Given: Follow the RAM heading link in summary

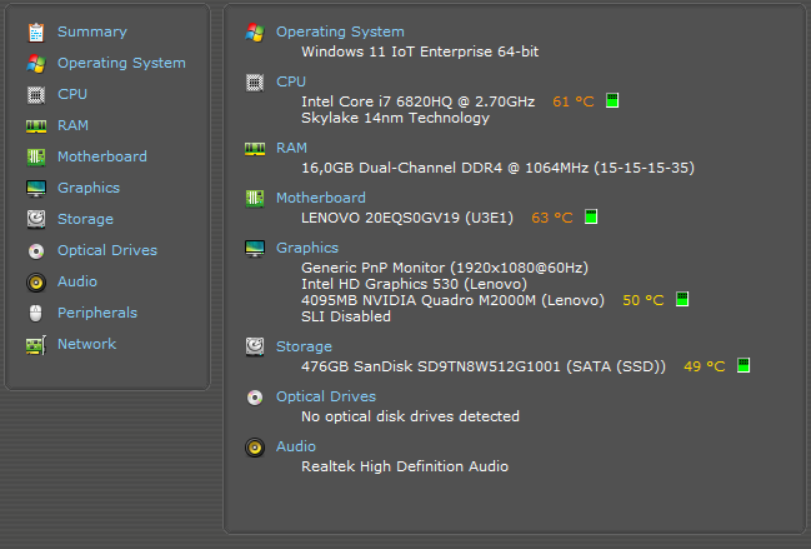Looking at the screenshot, I should [292, 148].
